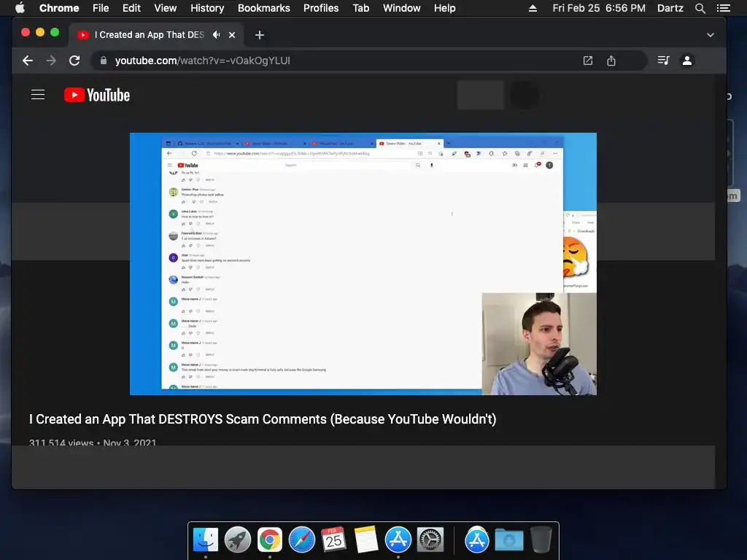Screen dimensions: 747x560
Task: Click the date and time in menu bar
Action: pos(599,8)
